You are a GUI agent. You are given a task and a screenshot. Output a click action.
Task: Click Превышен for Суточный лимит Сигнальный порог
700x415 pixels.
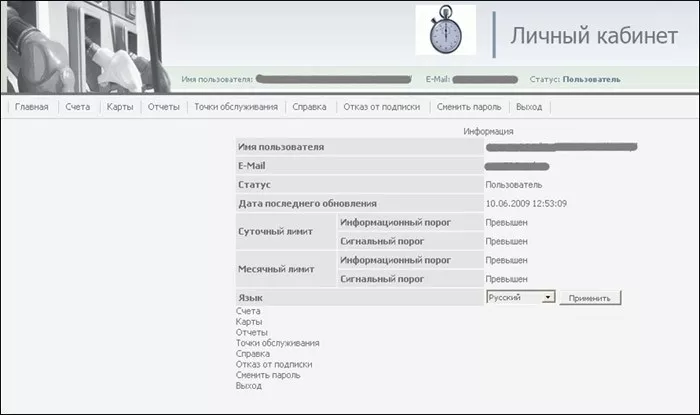tap(506, 241)
